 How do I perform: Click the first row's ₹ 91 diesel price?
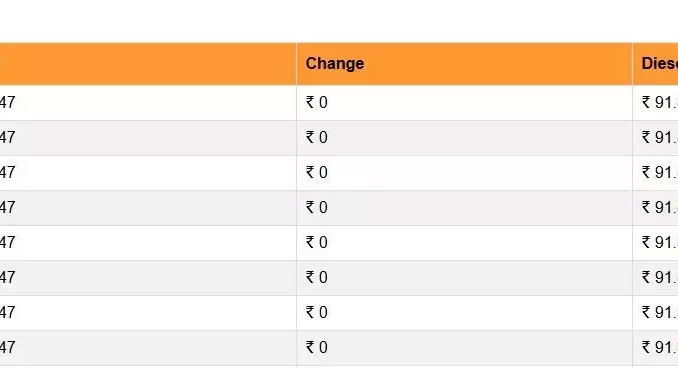[x=660, y=103]
